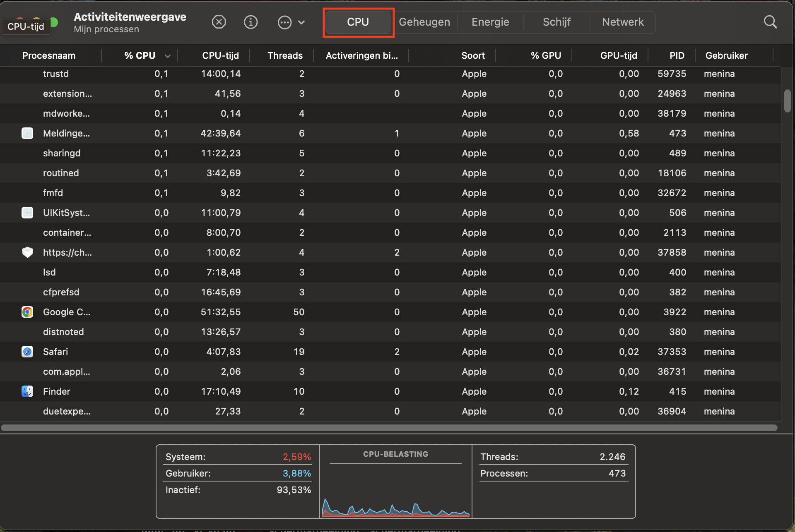Click the UIKitSystem process icon
The width and height of the screenshot is (795, 532).
(27, 213)
